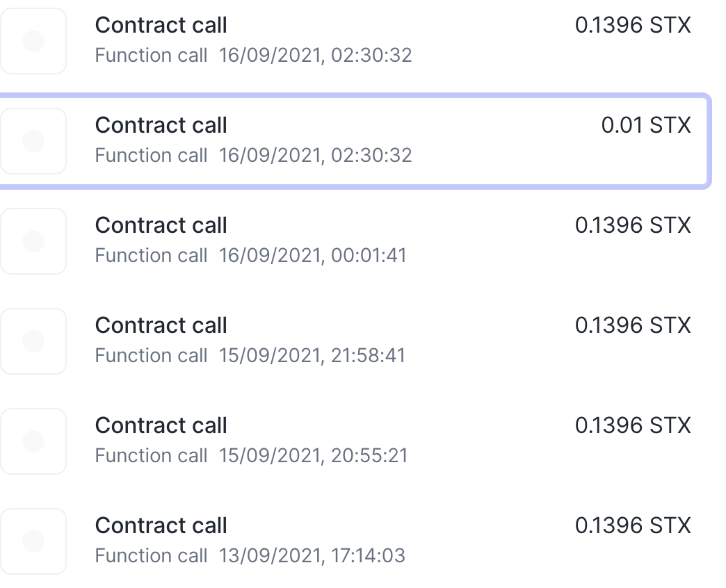Click the 'Contract call' title of the third row
The height and width of the screenshot is (588, 726).
pos(161,225)
